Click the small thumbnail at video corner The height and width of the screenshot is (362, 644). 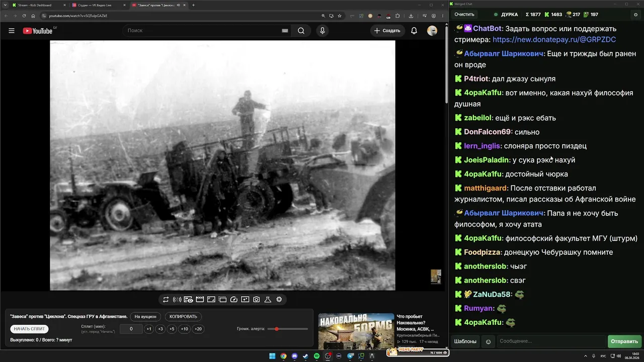click(x=436, y=277)
